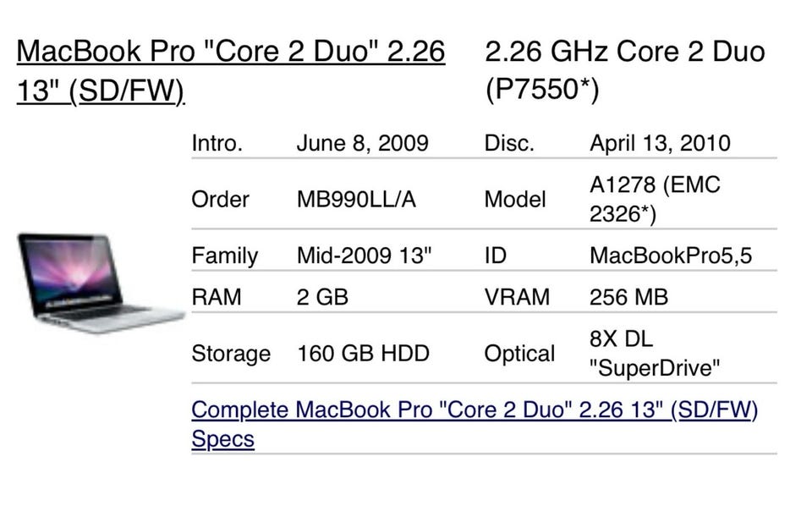Click the Mid-2009 13" family value
The image size is (812, 528).
tap(365, 256)
